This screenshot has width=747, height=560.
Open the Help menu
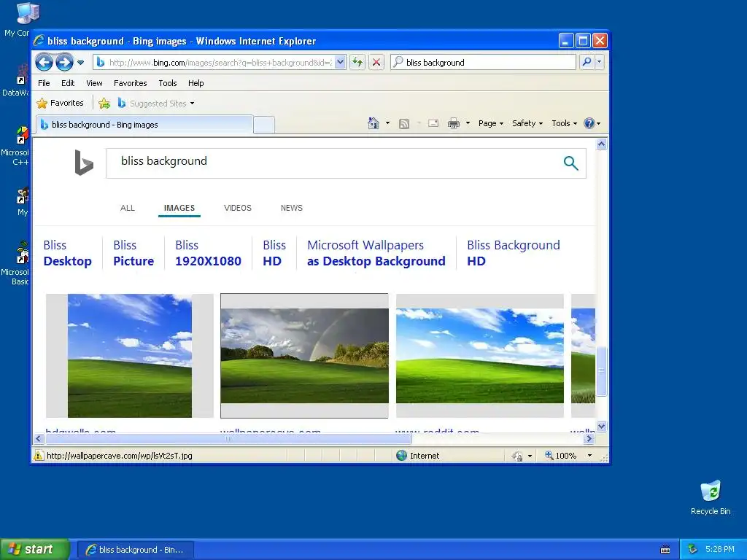196,83
